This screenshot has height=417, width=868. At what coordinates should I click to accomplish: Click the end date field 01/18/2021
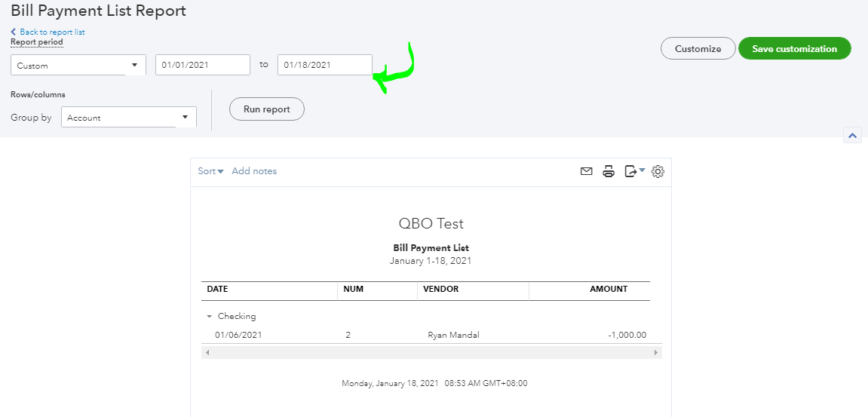(x=324, y=66)
